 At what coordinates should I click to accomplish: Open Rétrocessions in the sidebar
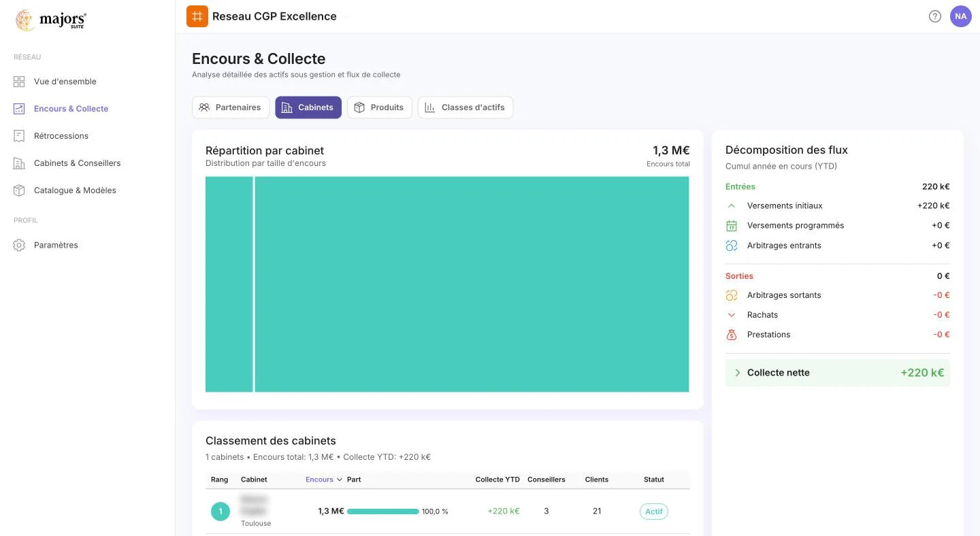(x=61, y=136)
